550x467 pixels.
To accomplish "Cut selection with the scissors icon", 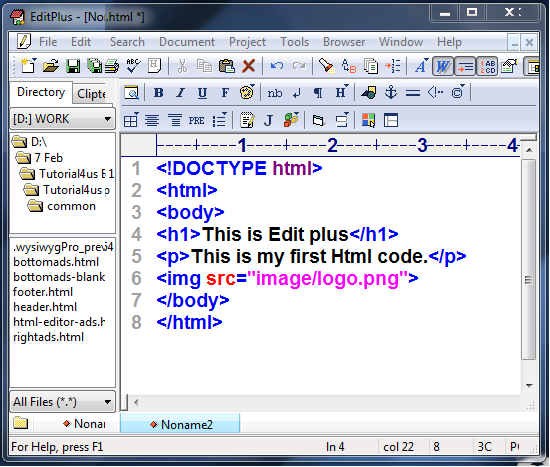I will click(x=182, y=66).
